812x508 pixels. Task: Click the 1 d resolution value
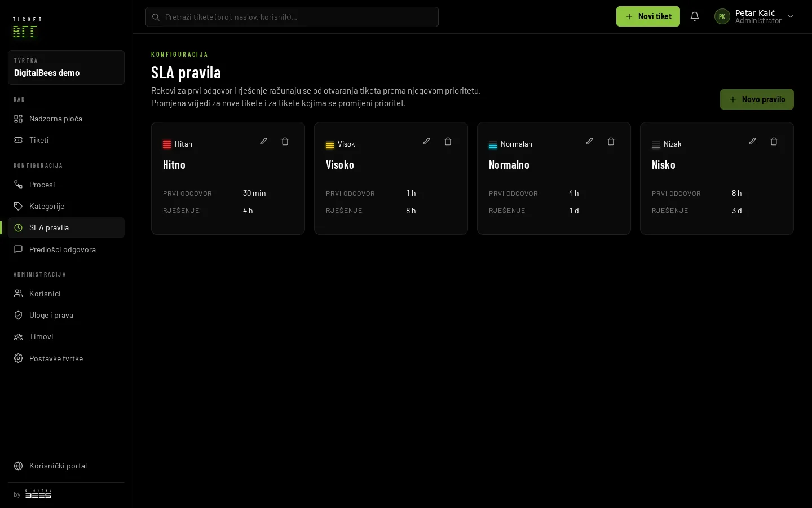tap(574, 211)
